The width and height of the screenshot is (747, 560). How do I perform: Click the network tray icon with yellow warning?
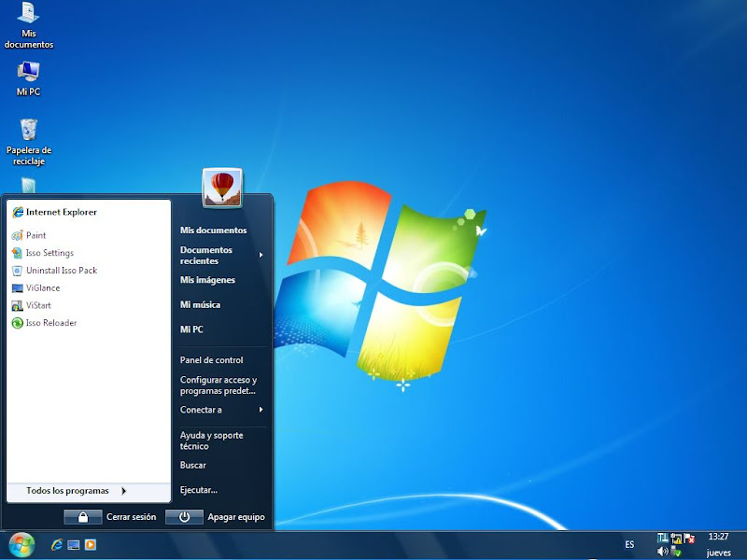coord(676,539)
